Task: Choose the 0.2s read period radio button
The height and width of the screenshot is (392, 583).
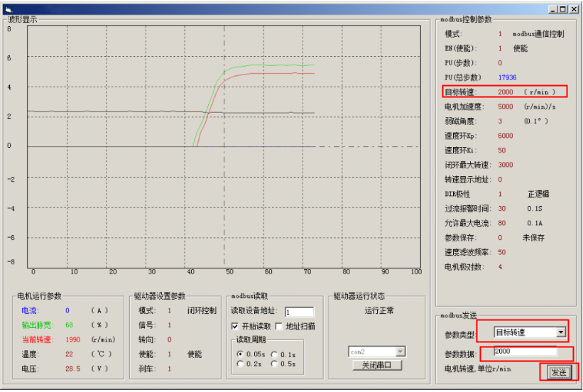Action: (x=239, y=364)
